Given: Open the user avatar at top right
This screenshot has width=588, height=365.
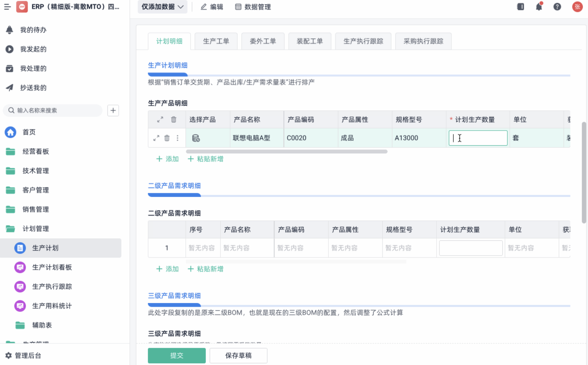Looking at the screenshot, I should point(577,7).
